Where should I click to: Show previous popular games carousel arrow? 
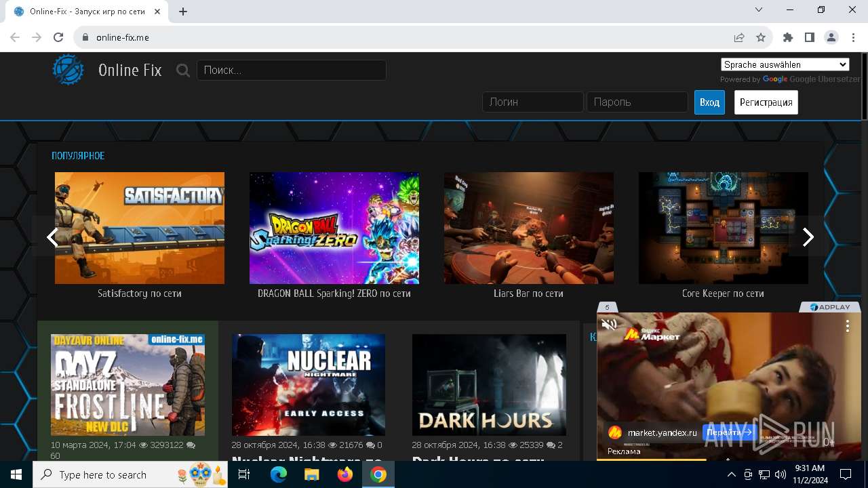(x=52, y=237)
